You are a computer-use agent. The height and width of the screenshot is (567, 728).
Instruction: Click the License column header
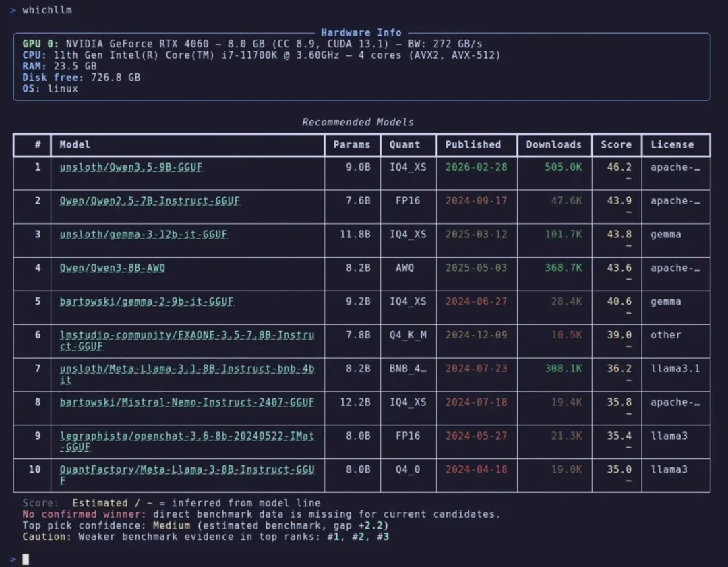point(672,144)
